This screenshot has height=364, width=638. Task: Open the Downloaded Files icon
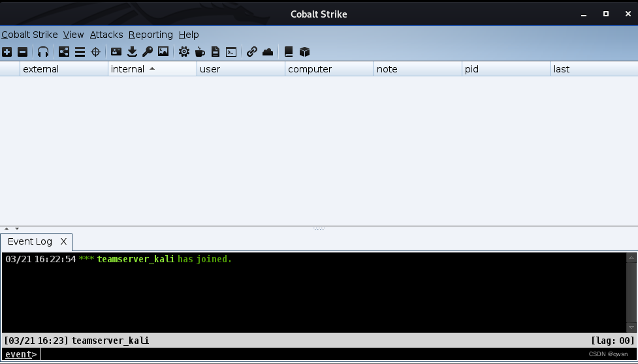132,52
